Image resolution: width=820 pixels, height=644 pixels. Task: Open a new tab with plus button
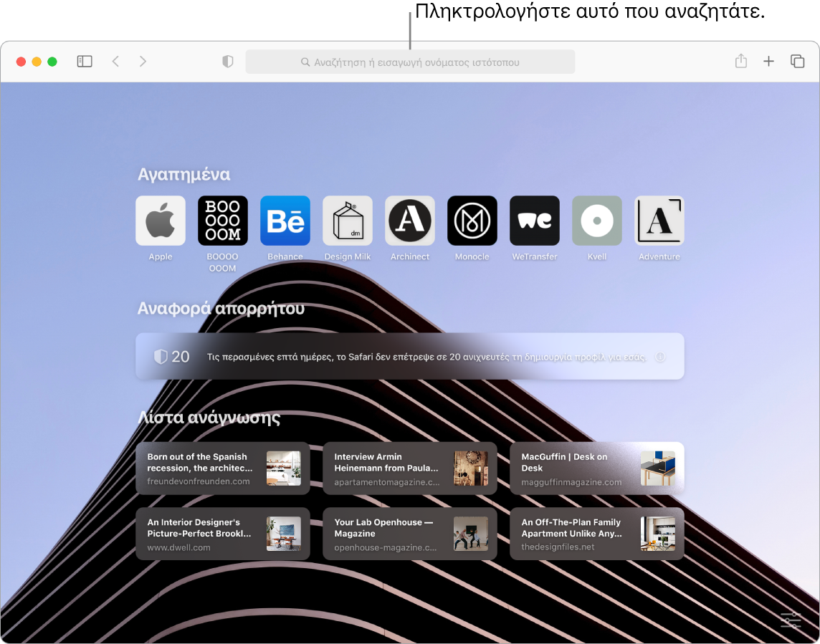click(768, 61)
